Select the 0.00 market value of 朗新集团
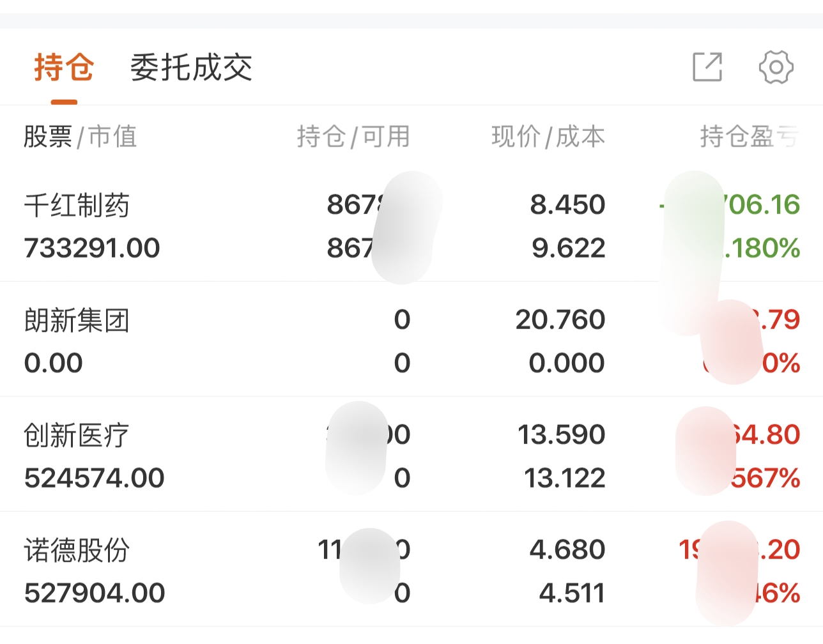 pos(54,363)
